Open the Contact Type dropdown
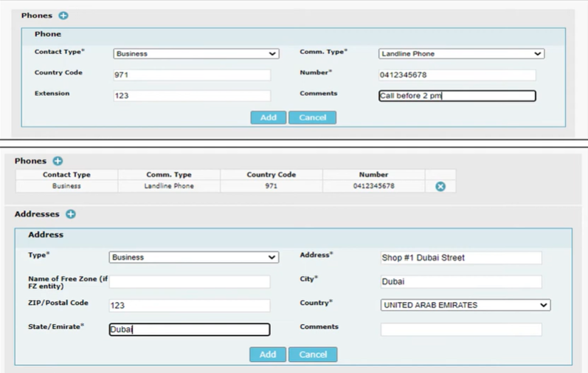 pos(196,53)
